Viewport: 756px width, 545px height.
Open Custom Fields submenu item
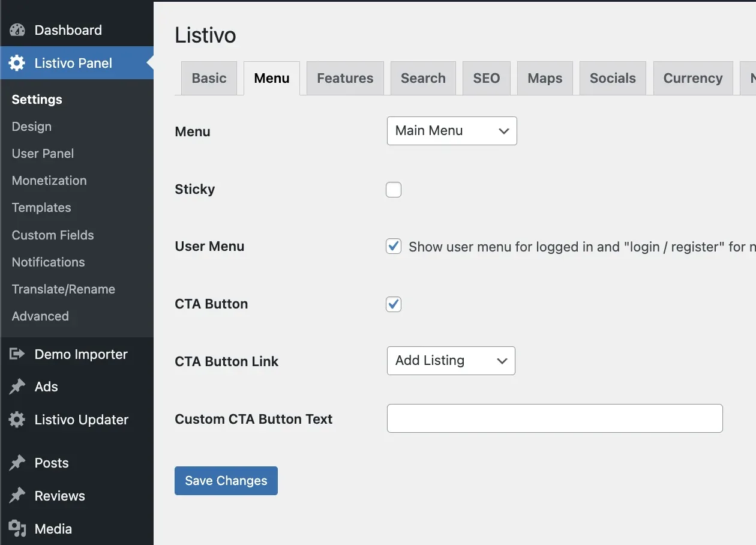coord(53,235)
